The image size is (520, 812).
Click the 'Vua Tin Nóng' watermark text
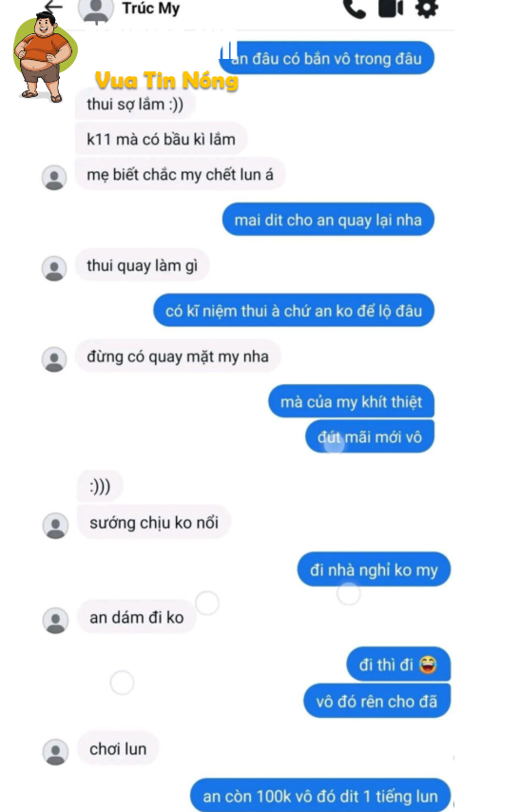(166, 81)
